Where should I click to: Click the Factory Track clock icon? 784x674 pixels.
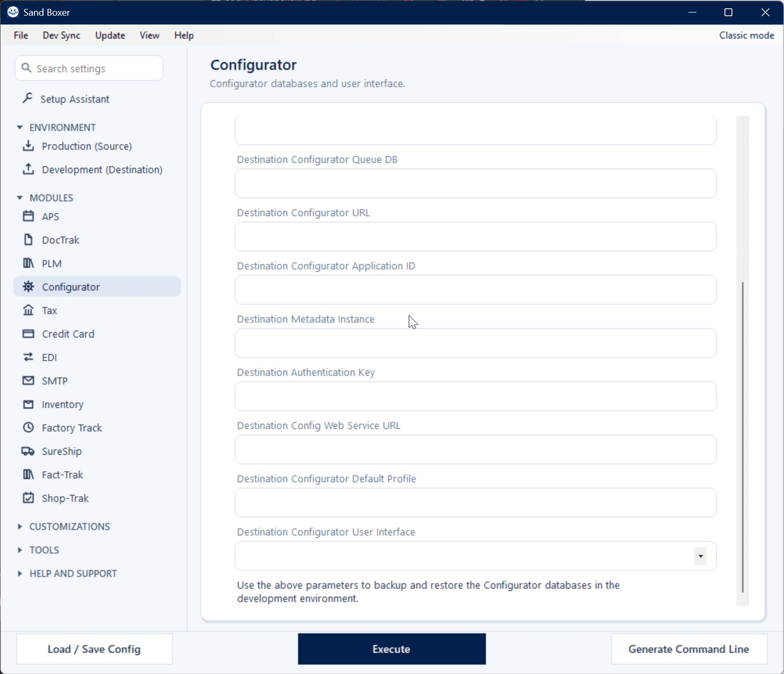pos(28,427)
